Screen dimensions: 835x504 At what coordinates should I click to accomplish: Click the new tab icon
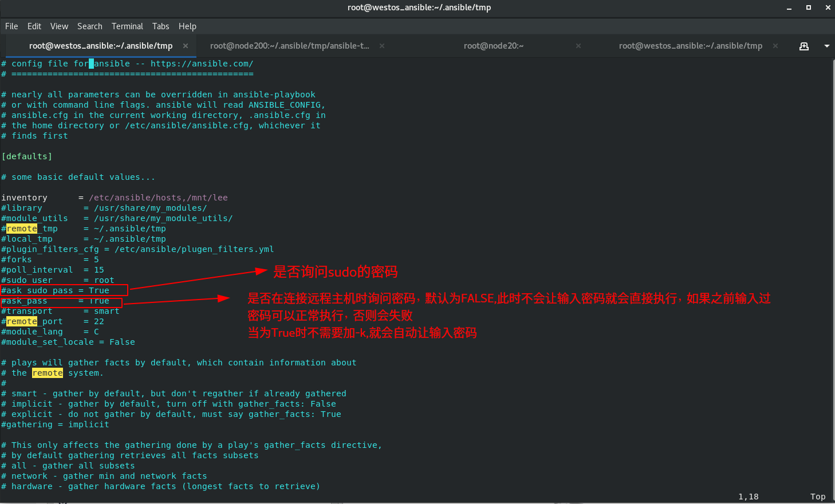tap(804, 46)
